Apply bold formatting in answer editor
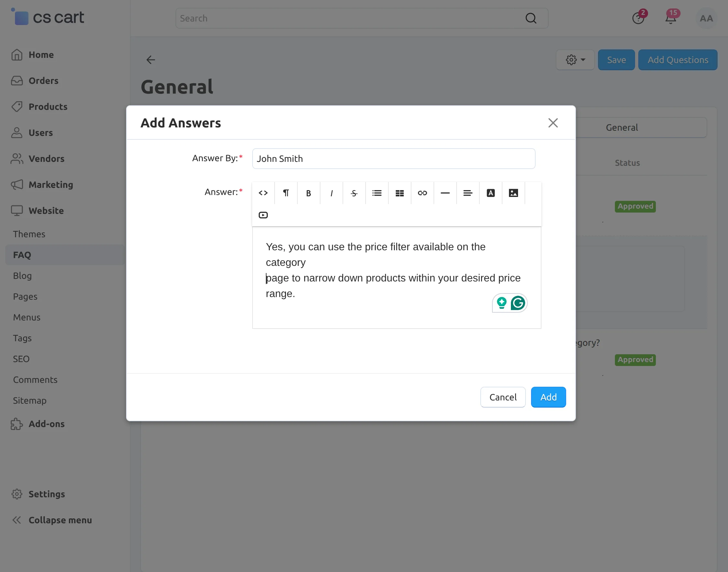Image resolution: width=728 pixels, height=572 pixels. (x=309, y=193)
